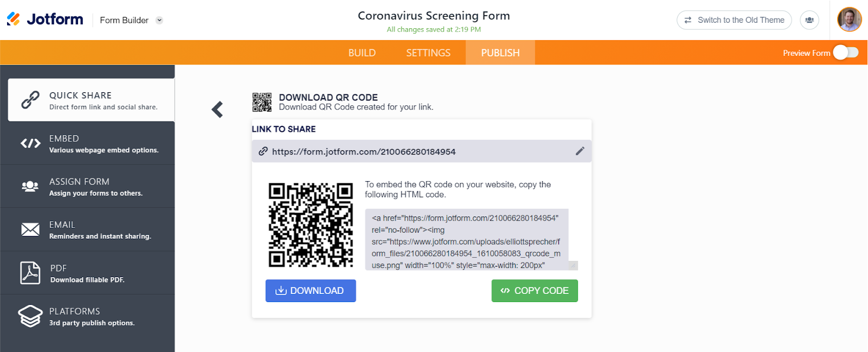The height and width of the screenshot is (352, 868).
Task: Switch to the BUILD tab
Action: [x=362, y=53]
